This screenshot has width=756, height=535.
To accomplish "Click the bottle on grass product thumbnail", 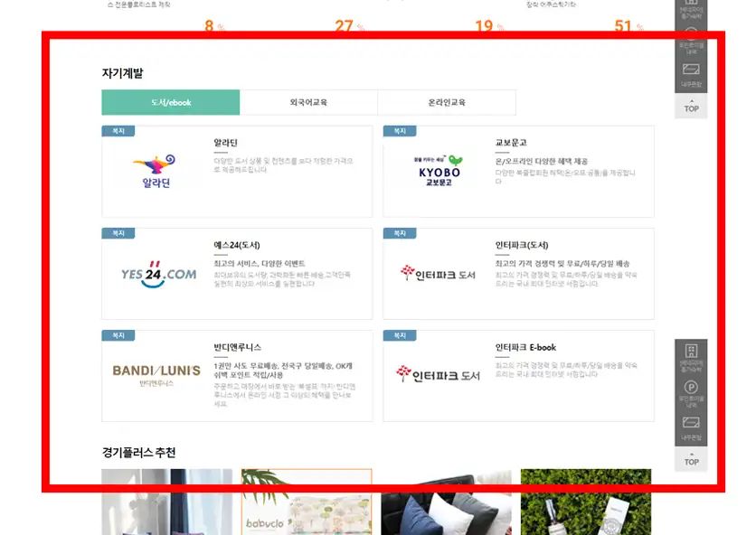I will [x=586, y=502].
